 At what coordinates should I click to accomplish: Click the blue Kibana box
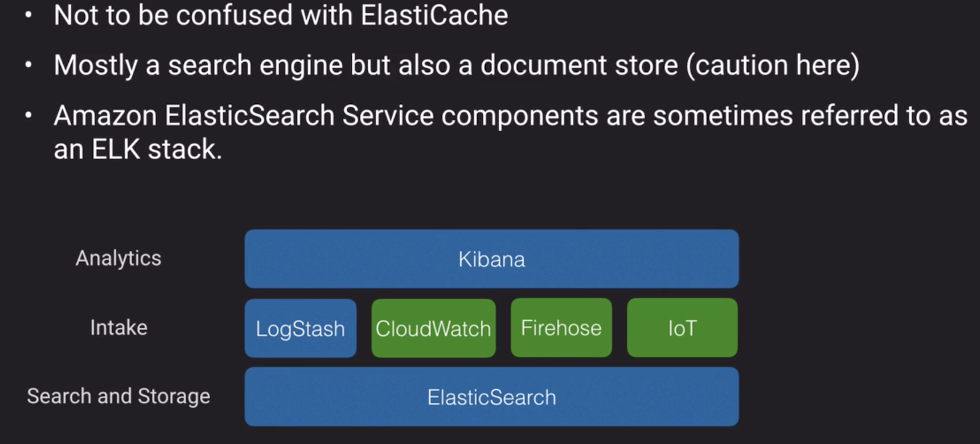click(x=491, y=259)
